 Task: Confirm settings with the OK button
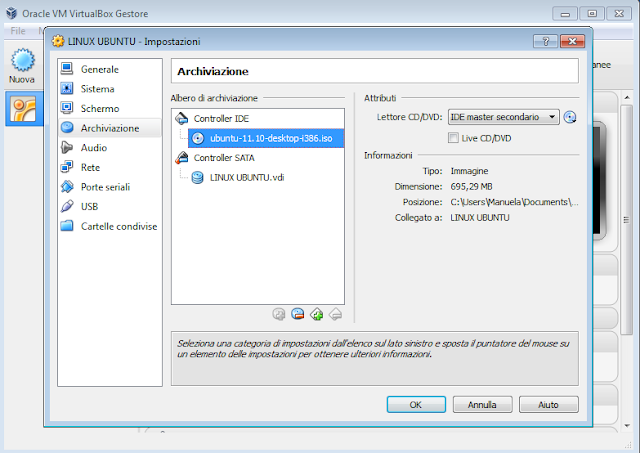point(416,404)
